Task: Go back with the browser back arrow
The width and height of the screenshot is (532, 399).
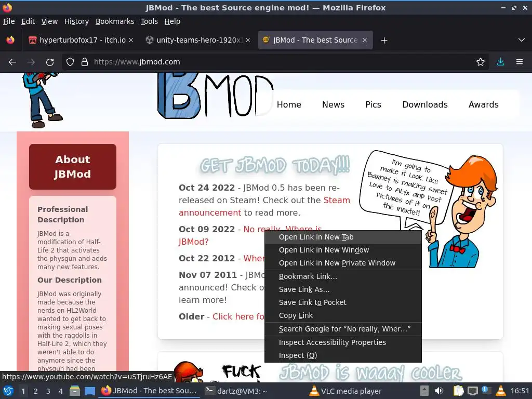Action: coord(12,62)
